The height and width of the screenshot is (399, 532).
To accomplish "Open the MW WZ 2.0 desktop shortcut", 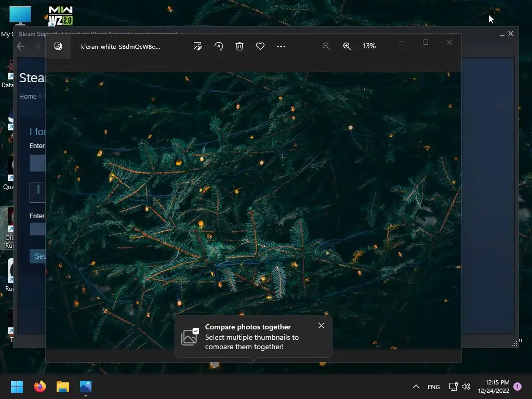I will tap(60, 16).
